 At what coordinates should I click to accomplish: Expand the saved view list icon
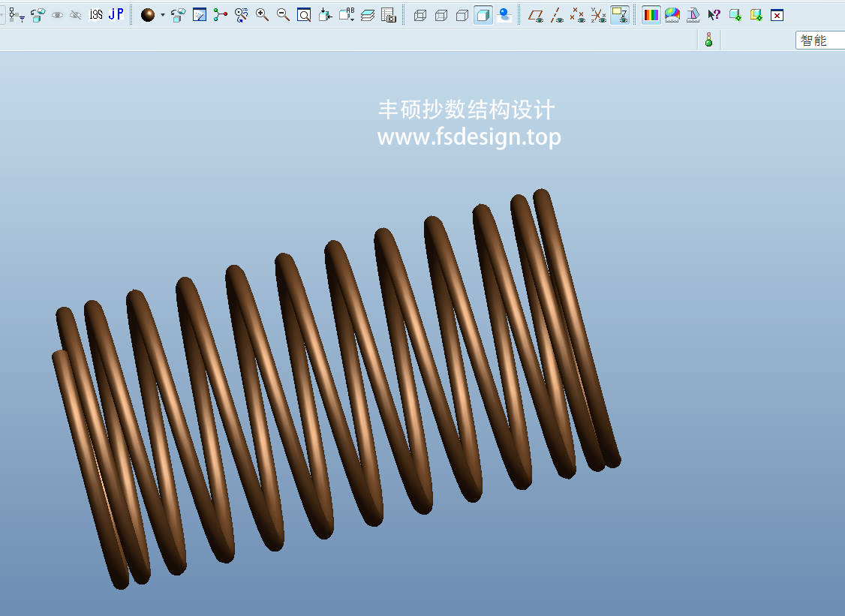[x=347, y=14]
